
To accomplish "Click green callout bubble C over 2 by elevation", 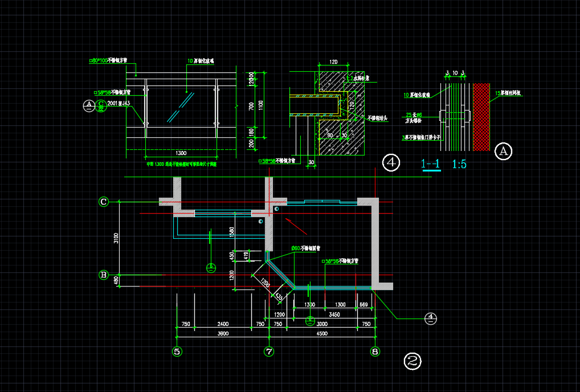I will tap(101, 106).
